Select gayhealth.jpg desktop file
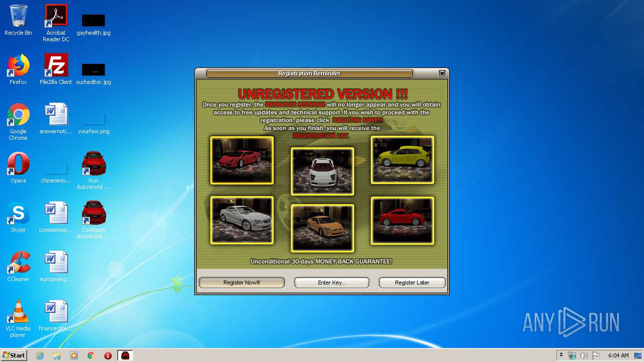 (x=94, y=24)
